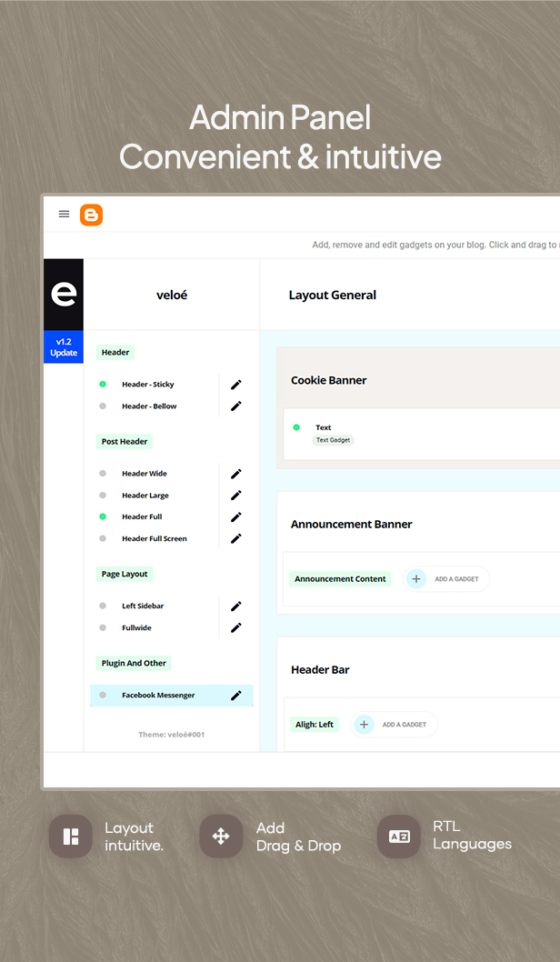Add a gadget in Header Bar

pos(395,725)
